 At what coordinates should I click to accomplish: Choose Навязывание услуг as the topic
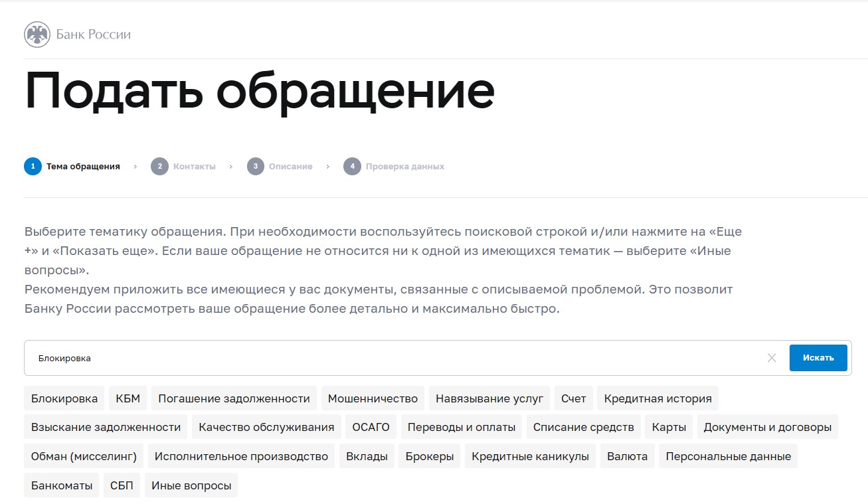(489, 398)
